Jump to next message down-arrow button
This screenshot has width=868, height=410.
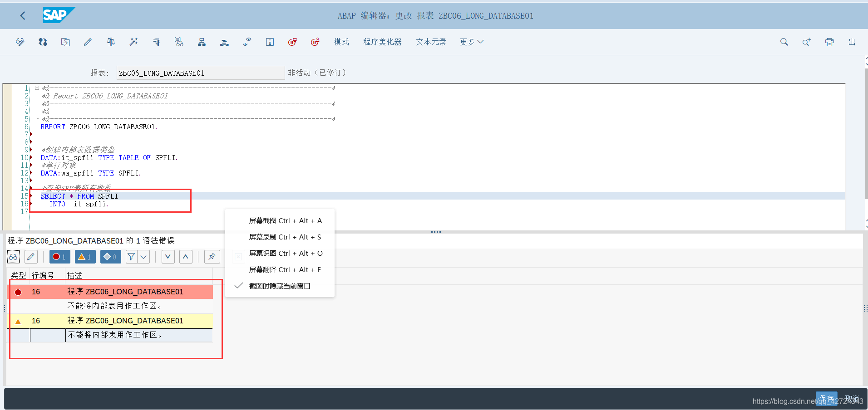click(x=168, y=257)
